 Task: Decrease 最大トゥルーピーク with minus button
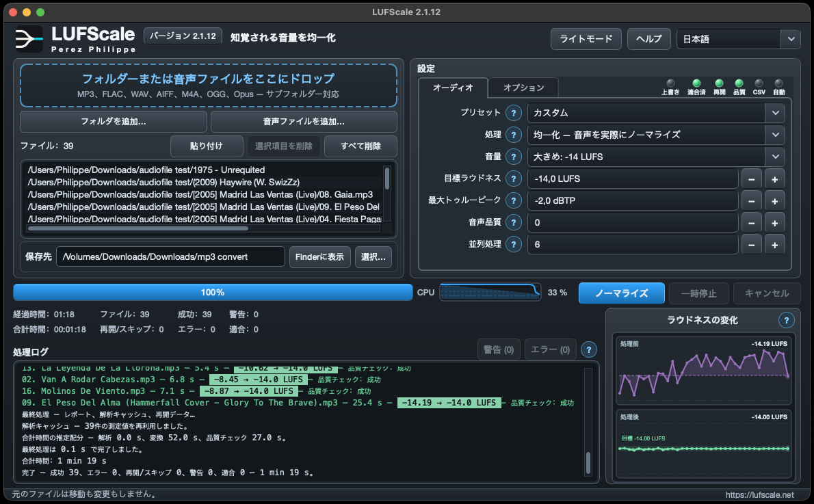click(751, 201)
